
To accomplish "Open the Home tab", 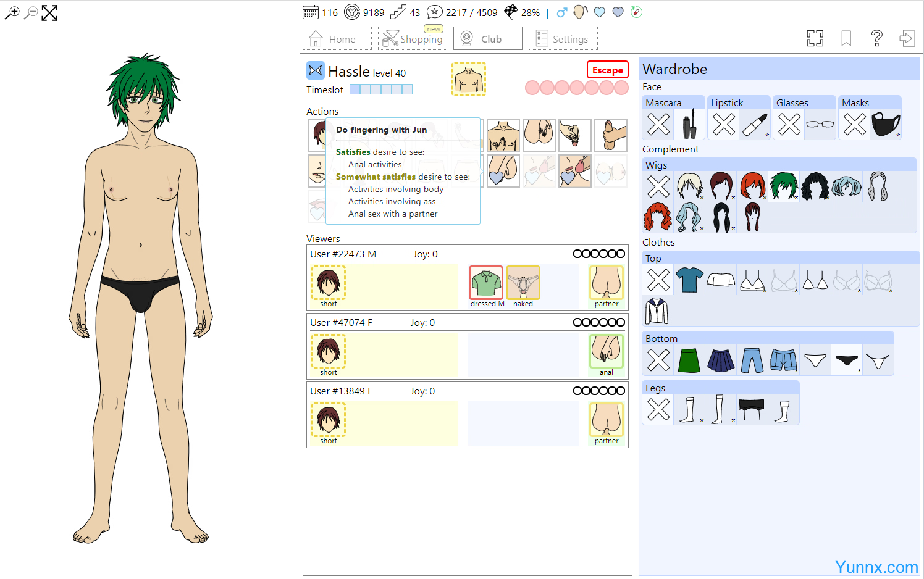I will click(x=337, y=39).
